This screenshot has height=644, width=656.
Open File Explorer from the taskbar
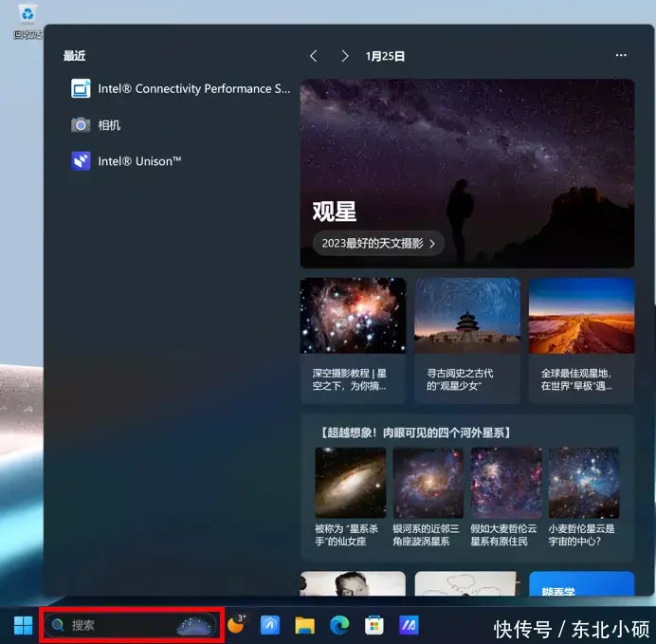pos(304,626)
